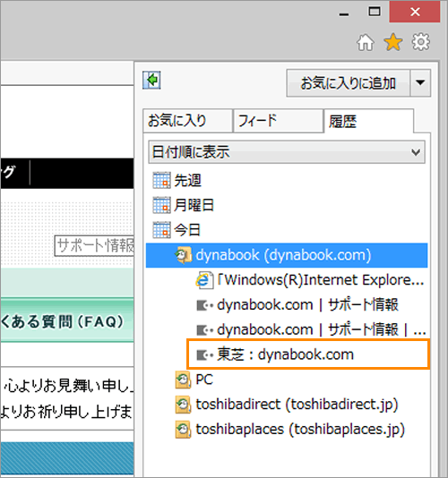Open the Favorites star icon
Viewport: 448px width, 478px height.
(393, 42)
